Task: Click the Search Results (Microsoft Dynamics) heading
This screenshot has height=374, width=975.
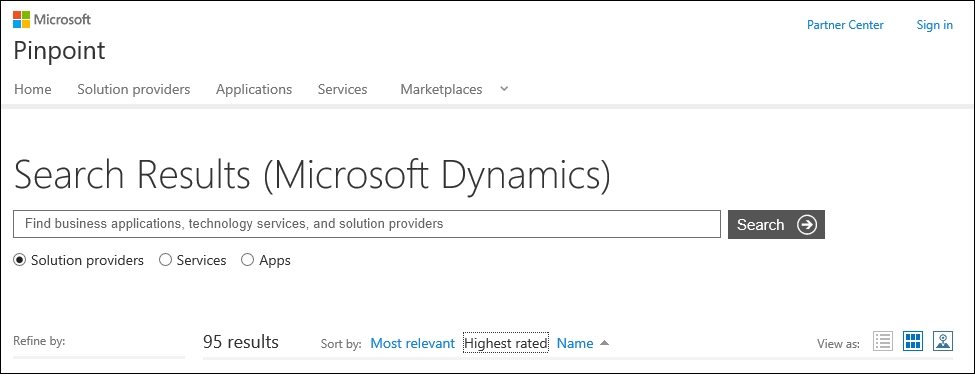Action: (312, 175)
